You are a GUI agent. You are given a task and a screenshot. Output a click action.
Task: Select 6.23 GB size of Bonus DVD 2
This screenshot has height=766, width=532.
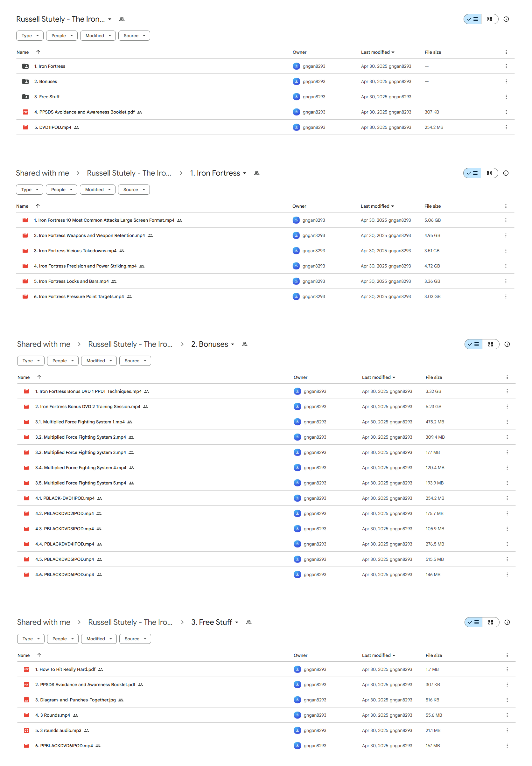[433, 407]
